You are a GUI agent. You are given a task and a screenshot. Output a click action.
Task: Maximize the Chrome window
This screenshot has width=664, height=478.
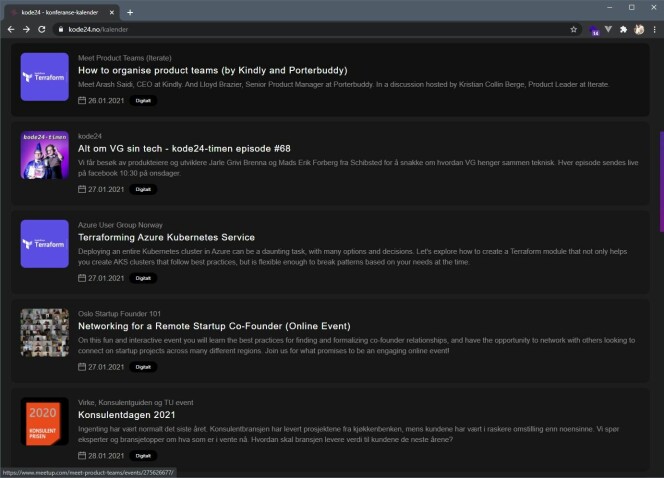[x=632, y=7]
